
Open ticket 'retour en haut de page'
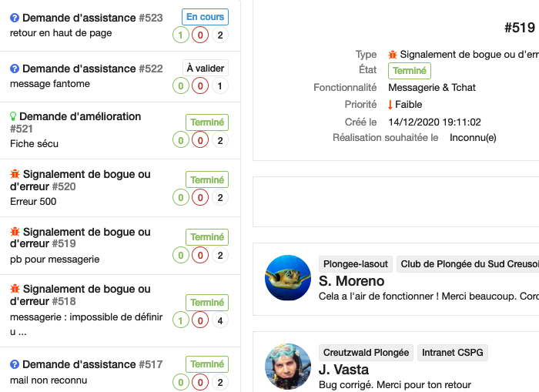pyautogui.click(x=61, y=33)
